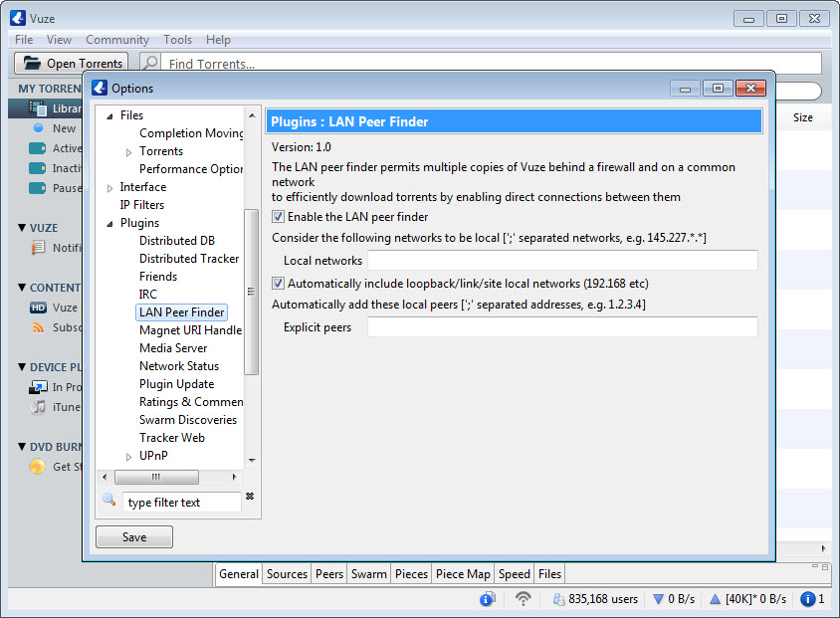Open the Tools menu
Image resolution: width=840 pixels, height=618 pixels.
point(177,40)
